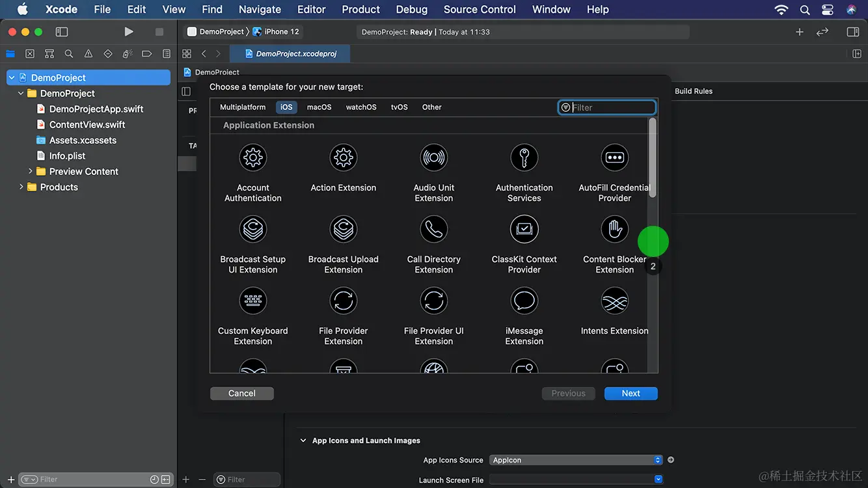Screen dimensions: 868x488
Task: Open the Report navigator
Action: coord(167,54)
